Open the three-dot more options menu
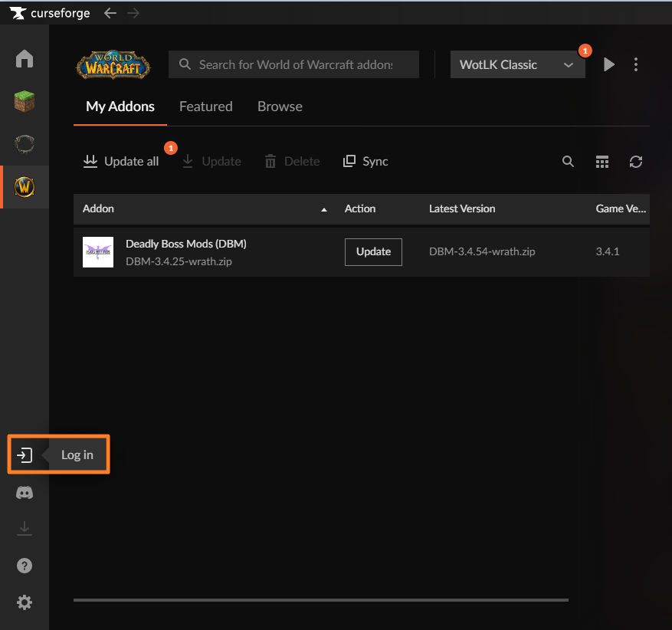 [x=636, y=64]
